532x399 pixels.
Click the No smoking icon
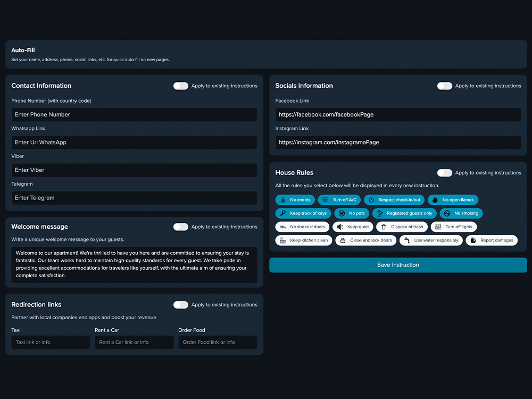coord(447,213)
